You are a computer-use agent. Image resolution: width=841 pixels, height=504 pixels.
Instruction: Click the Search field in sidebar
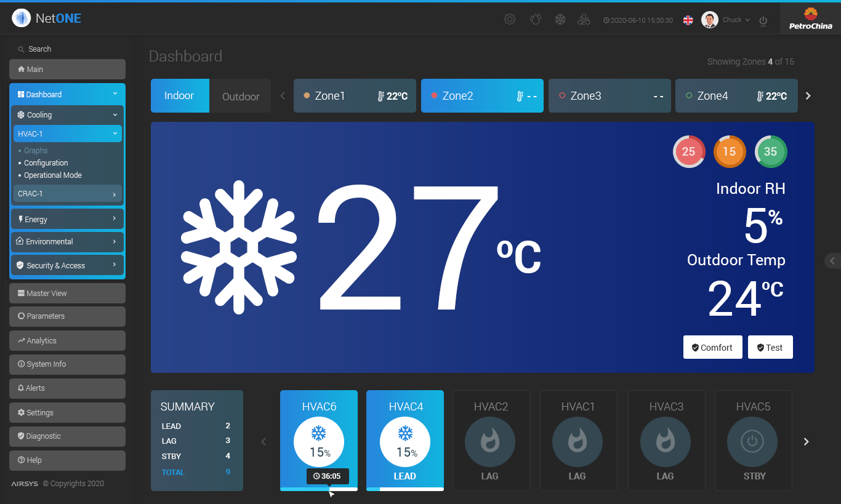[68, 49]
